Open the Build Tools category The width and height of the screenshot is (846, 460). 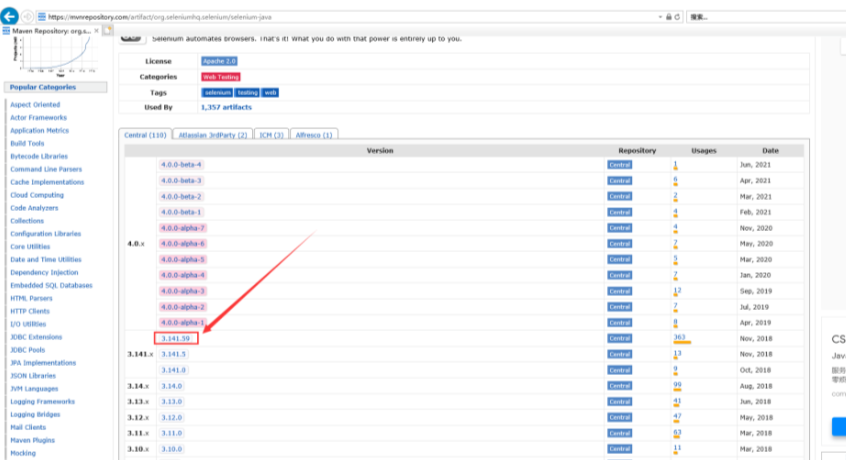(27, 143)
